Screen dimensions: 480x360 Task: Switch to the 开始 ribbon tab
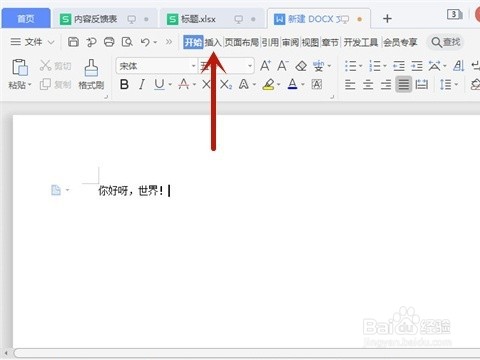[193, 42]
